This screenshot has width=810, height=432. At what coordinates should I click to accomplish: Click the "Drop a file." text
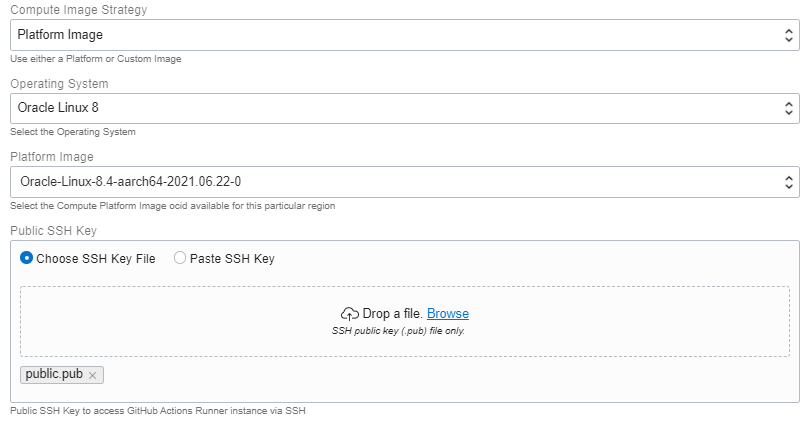coord(393,314)
